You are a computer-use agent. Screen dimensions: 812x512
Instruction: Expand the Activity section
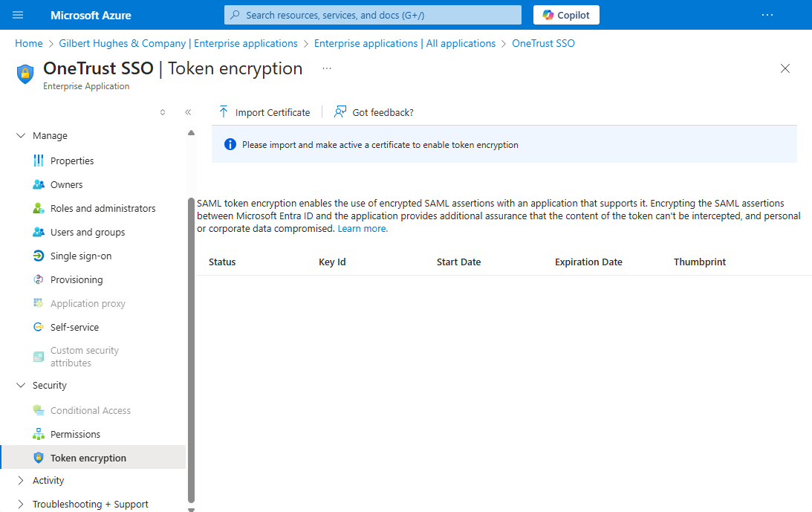21,481
